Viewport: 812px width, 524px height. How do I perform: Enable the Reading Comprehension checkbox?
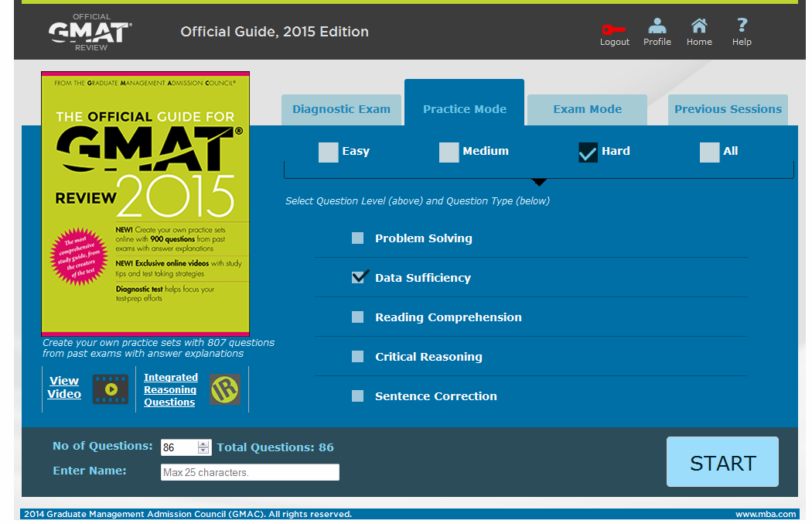point(357,317)
